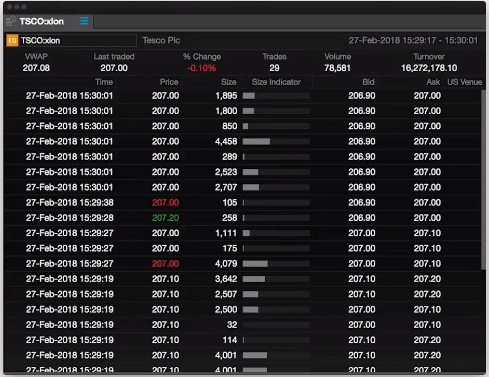Click the Ask value 207.20 in the 3,642 row
This screenshot has height=377, width=489.
[427, 279]
